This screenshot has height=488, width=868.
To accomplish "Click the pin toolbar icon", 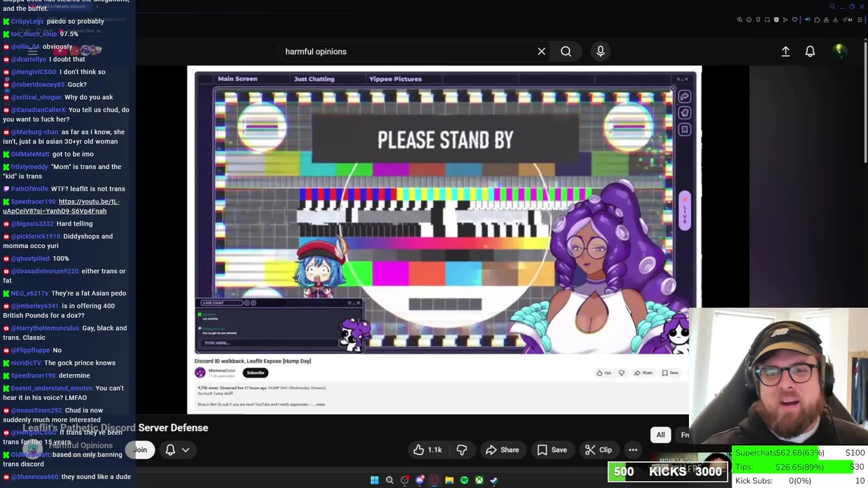I will pyautogui.click(x=758, y=20).
